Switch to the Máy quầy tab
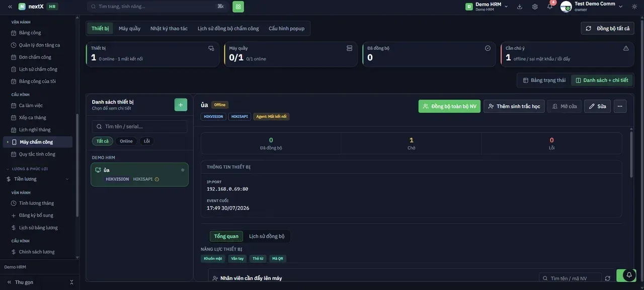This screenshot has width=644, height=290. [129, 28]
